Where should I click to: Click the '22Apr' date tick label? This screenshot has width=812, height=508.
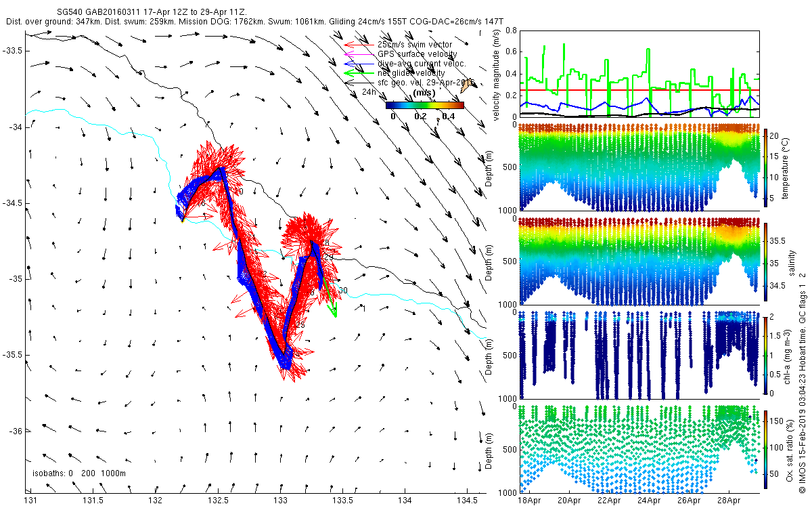(610, 500)
